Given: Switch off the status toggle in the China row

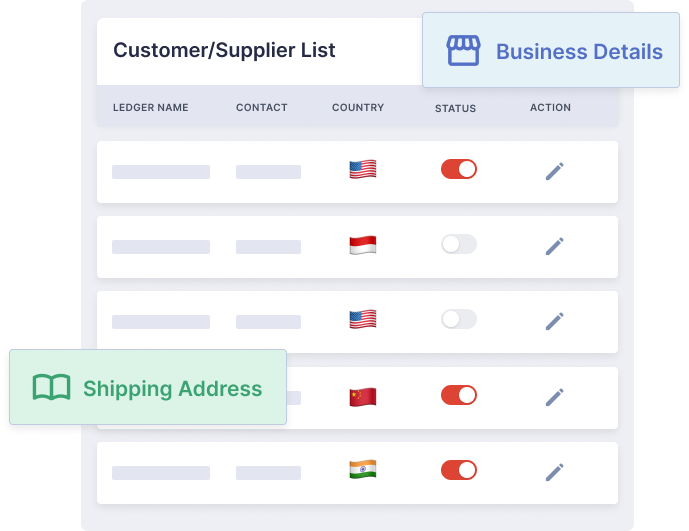Looking at the screenshot, I should (459, 395).
